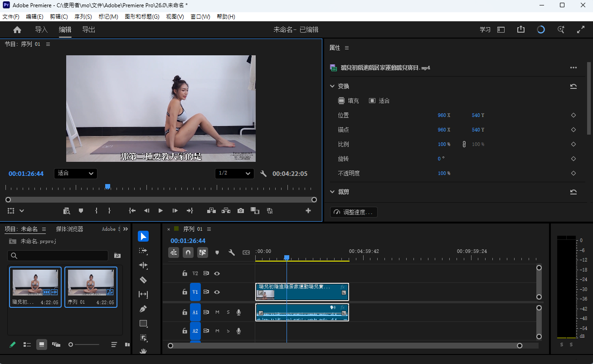Image resolution: width=593 pixels, height=364 pixels.
Task: Click the Home icon
Action: [17, 29]
